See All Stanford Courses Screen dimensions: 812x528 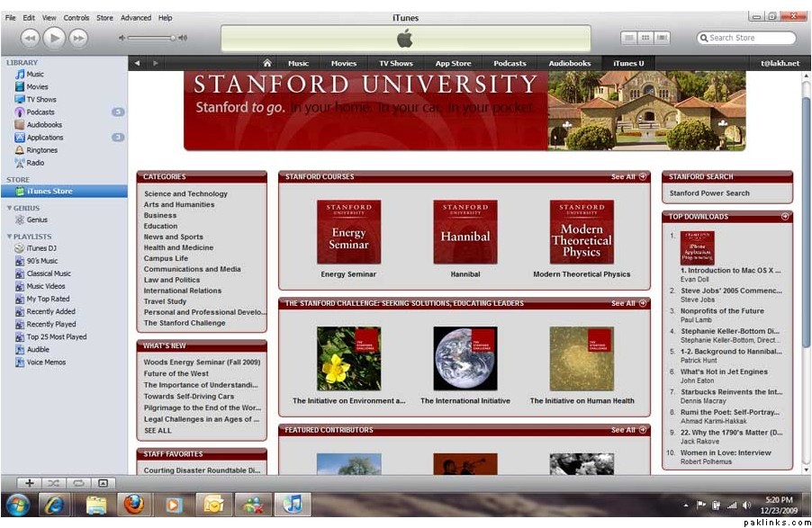point(628,176)
